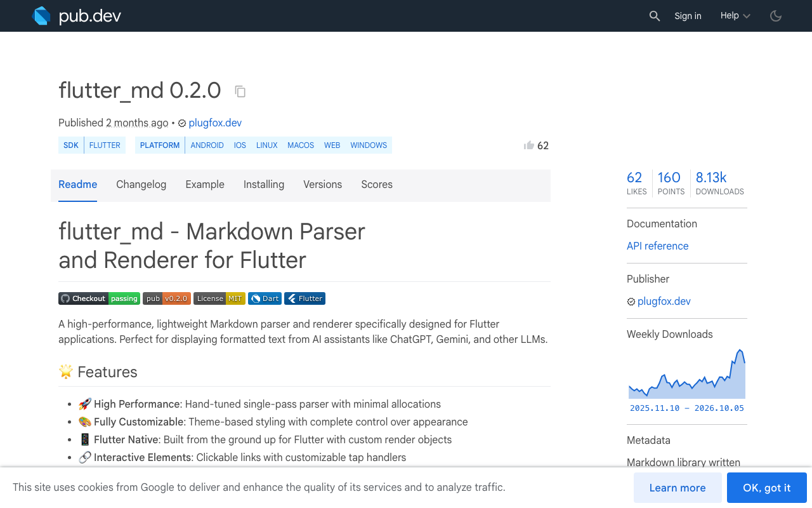This screenshot has width=812, height=508.
Task: Open the API reference link
Action: 657,246
